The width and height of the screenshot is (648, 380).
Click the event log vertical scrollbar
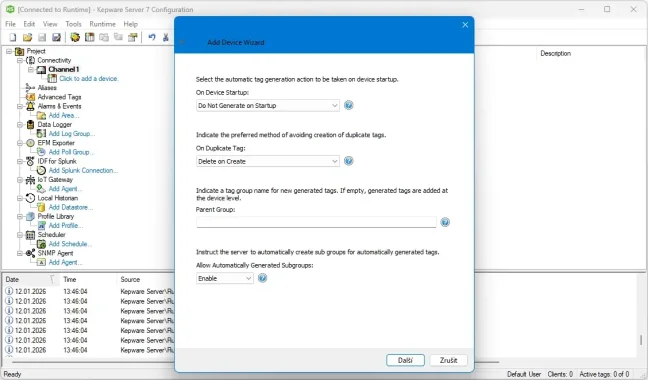[x=641, y=340]
